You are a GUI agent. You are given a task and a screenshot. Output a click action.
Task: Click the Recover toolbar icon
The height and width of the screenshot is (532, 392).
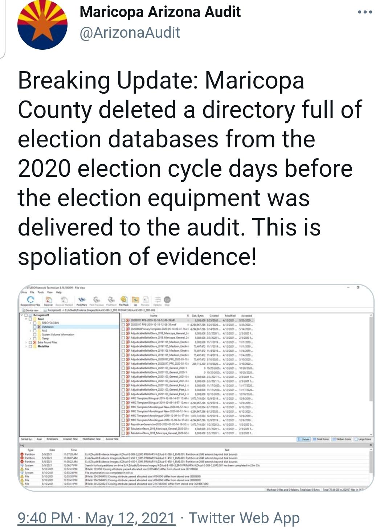pos(48,300)
